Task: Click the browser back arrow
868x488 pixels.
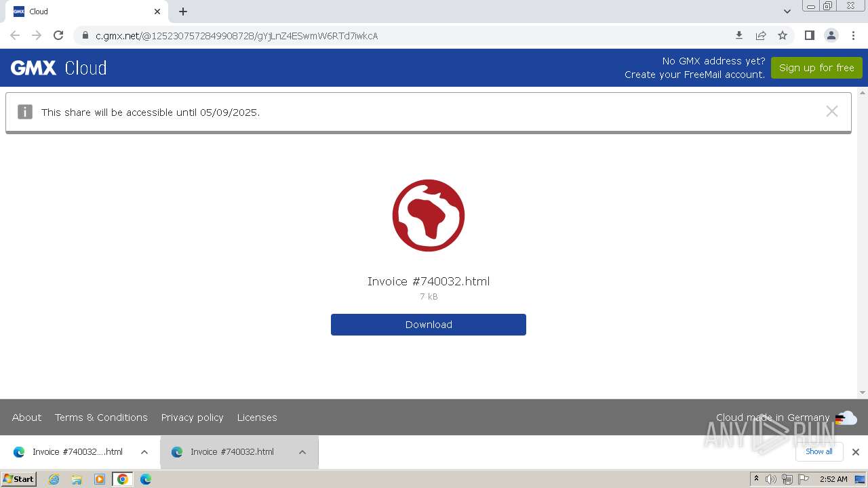Action: coord(15,35)
